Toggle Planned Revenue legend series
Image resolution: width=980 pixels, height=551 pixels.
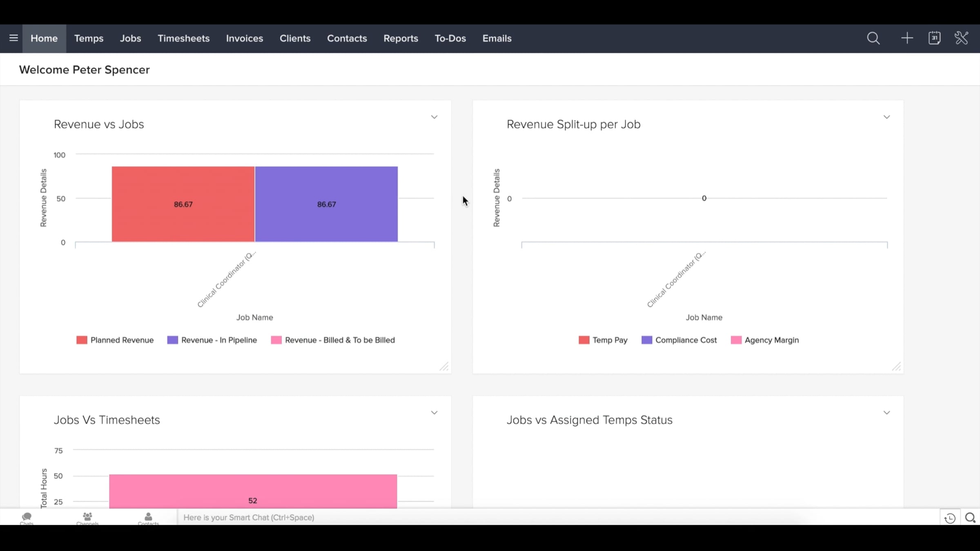(x=115, y=340)
